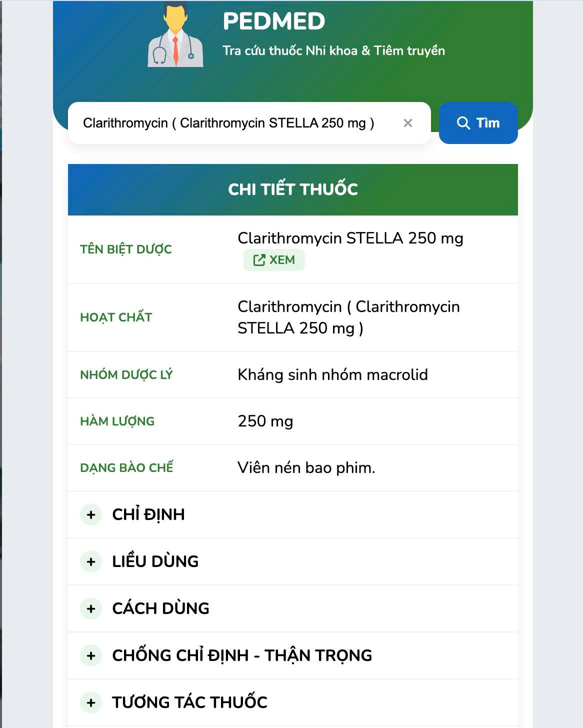The image size is (583, 728).
Task: Click the plus icon for CHỐNG CHỈ ĐỊNH
Action: (x=91, y=655)
